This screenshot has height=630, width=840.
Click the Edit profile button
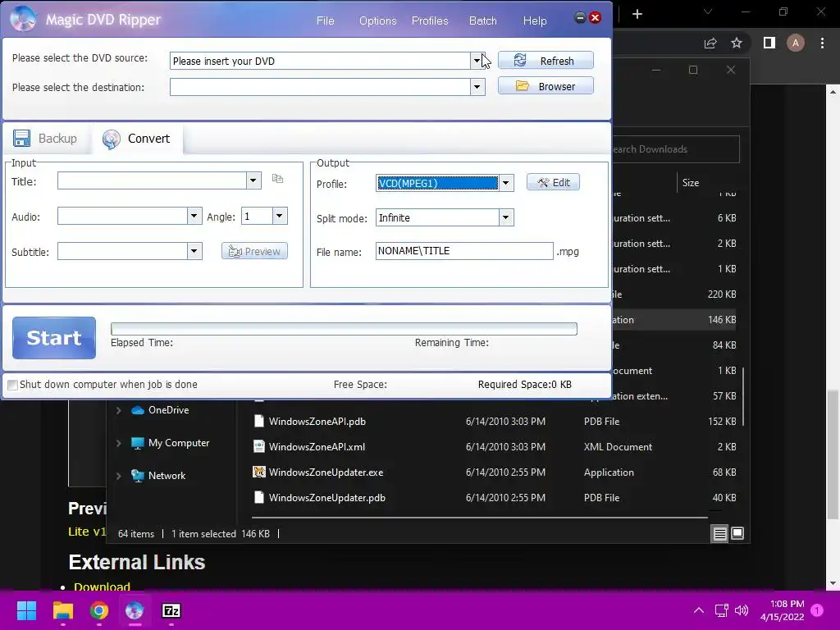tap(553, 183)
